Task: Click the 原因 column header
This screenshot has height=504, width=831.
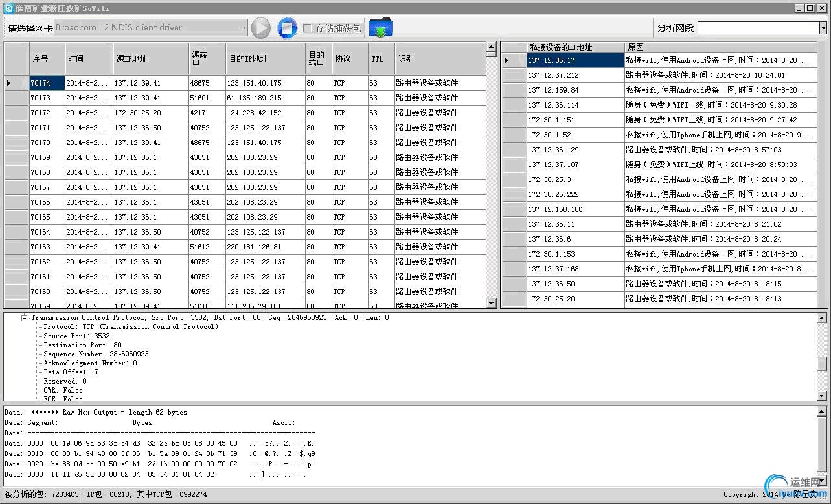Action: (720, 47)
